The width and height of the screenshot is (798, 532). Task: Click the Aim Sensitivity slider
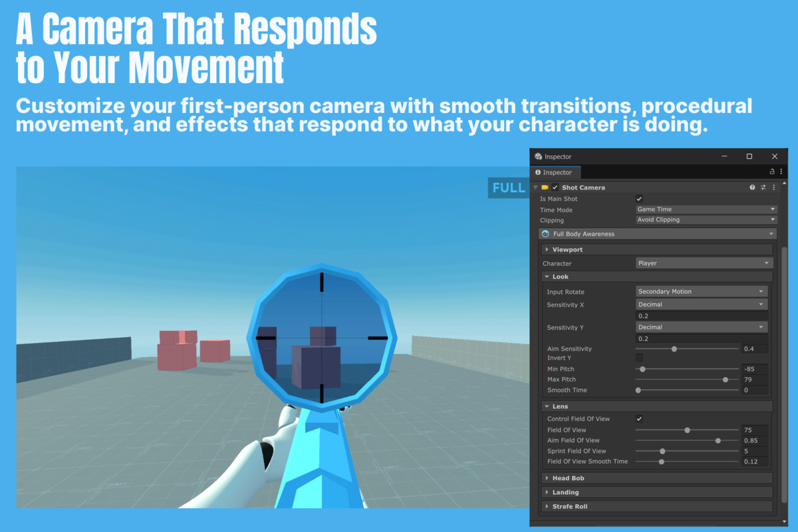pyautogui.click(x=687, y=348)
